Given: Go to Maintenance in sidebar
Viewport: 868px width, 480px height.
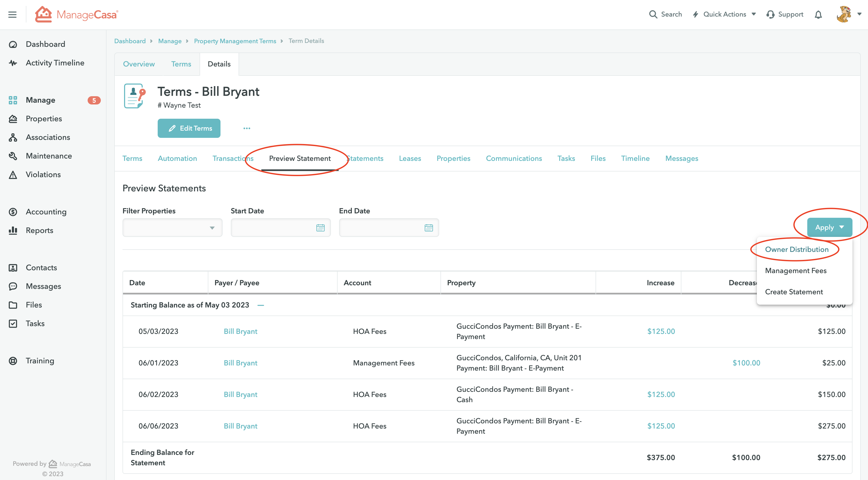Looking at the screenshot, I should pyautogui.click(x=49, y=156).
